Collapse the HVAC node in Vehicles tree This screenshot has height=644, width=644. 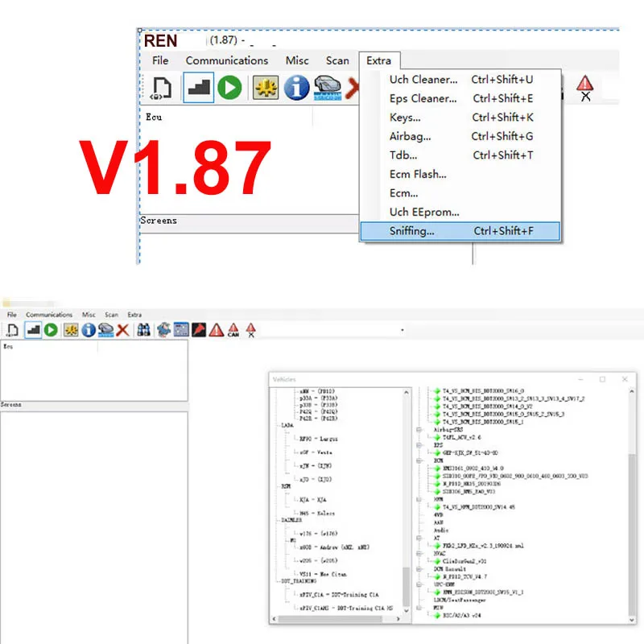(x=419, y=554)
